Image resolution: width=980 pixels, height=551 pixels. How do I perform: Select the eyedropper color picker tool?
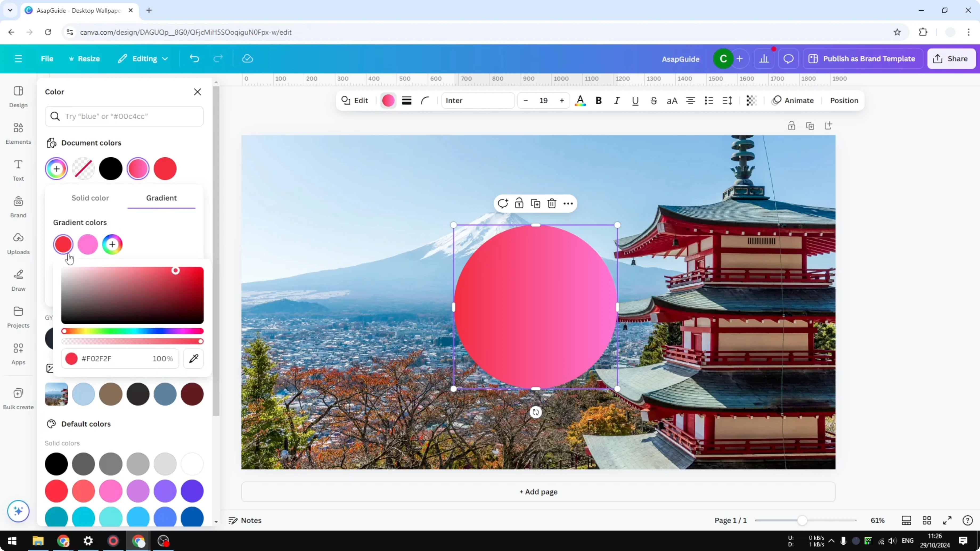click(193, 358)
